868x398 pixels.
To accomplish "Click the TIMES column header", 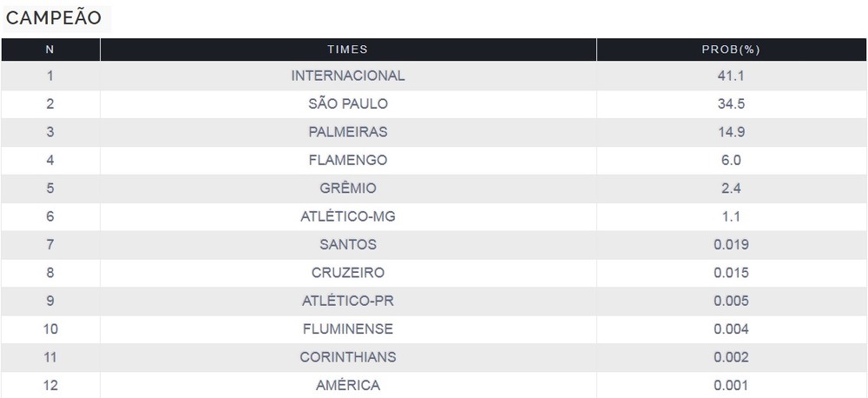I will (x=347, y=50).
